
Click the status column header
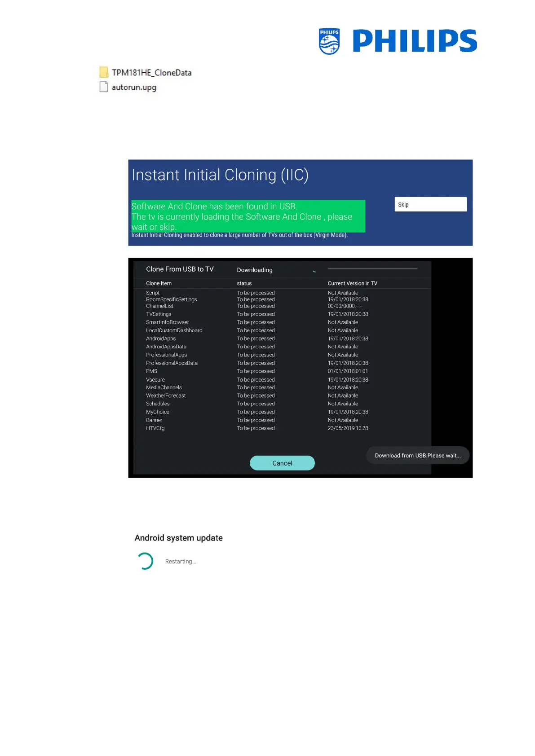(x=244, y=283)
